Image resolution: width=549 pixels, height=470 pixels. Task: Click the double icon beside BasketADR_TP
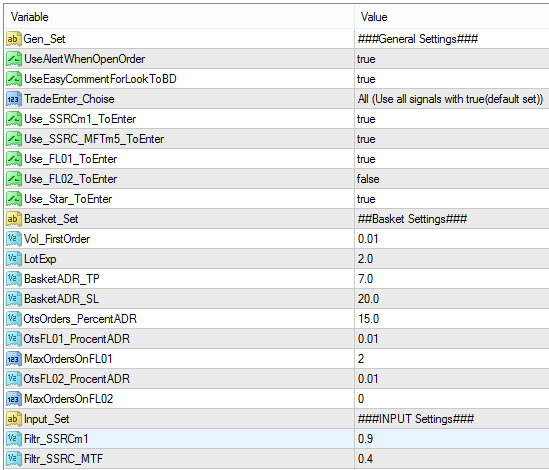[14, 279]
